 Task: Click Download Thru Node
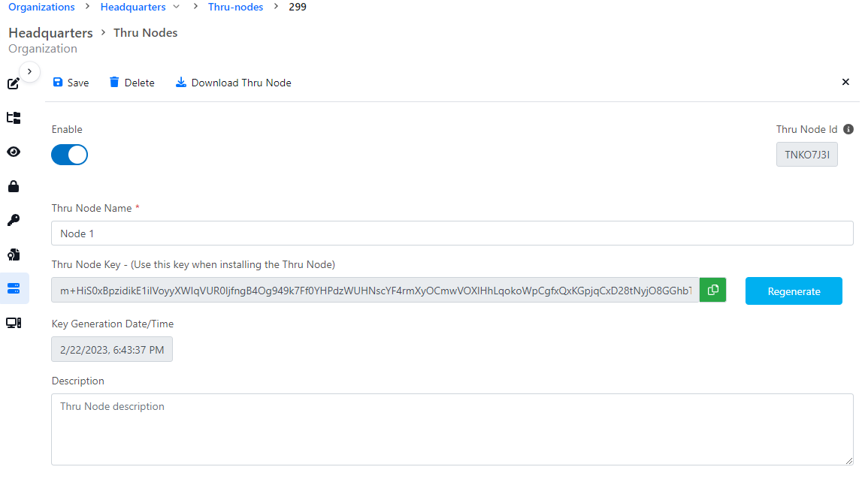click(233, 83)
